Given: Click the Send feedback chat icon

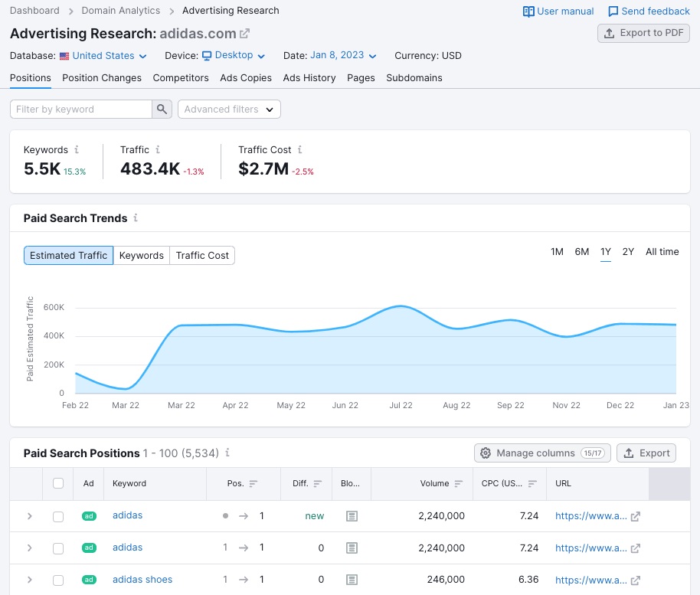Looking at the screenshot, I should click(x=613, y=11).
